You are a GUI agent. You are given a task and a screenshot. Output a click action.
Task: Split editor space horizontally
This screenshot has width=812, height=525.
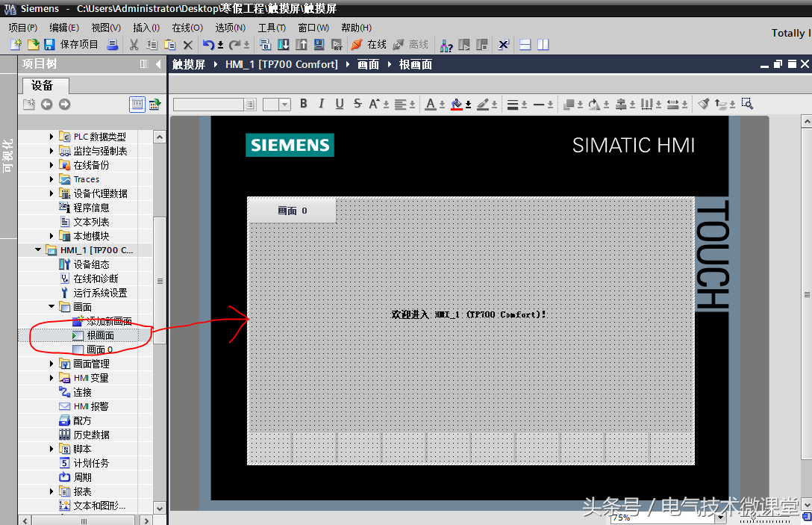pos(525,45)
